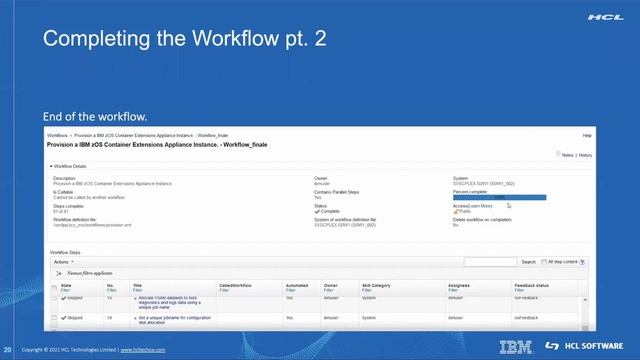
Task: Click the search help question-mark icon
Action: (582, 262)
